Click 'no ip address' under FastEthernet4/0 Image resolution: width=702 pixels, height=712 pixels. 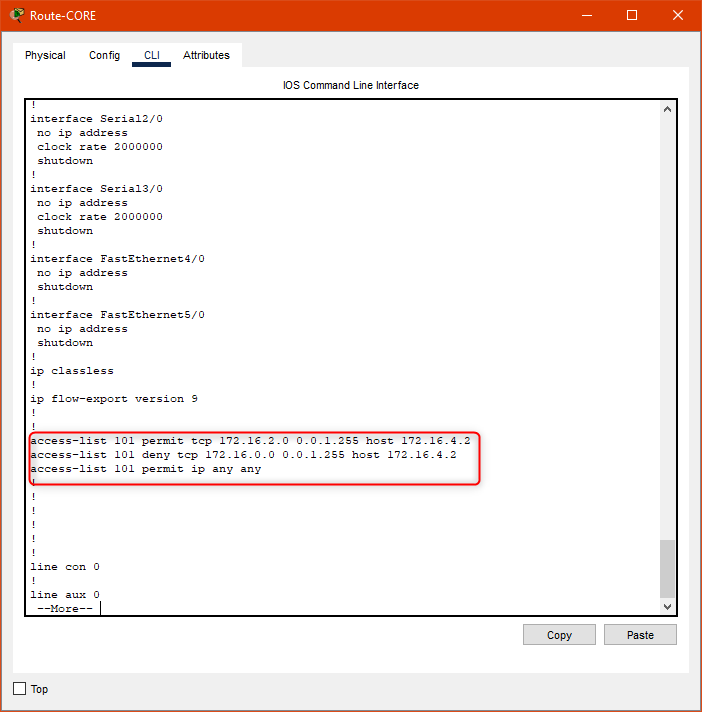[82, 272]
